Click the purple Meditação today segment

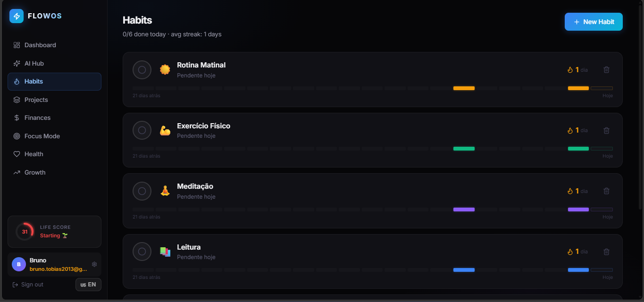(x=602, y=210)
